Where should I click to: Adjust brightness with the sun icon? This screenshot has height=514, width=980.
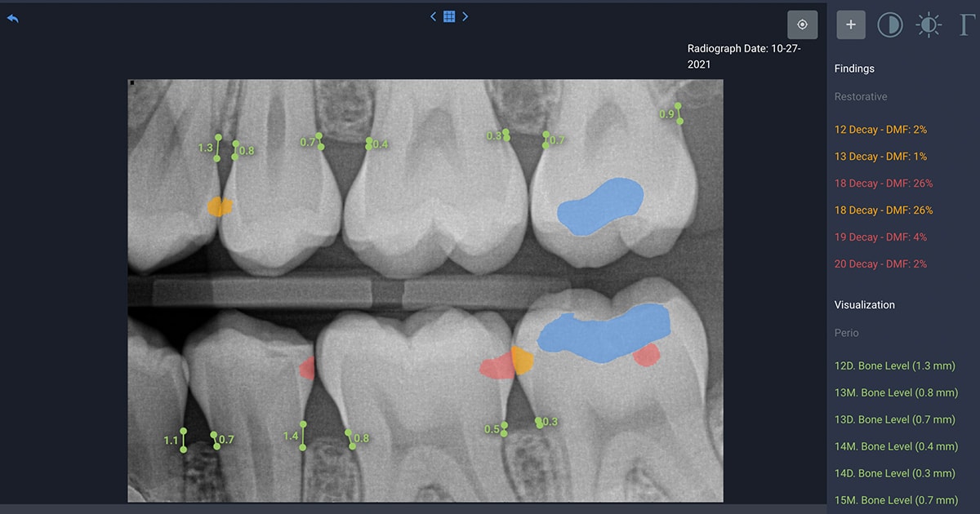click(x=929, y=25)
